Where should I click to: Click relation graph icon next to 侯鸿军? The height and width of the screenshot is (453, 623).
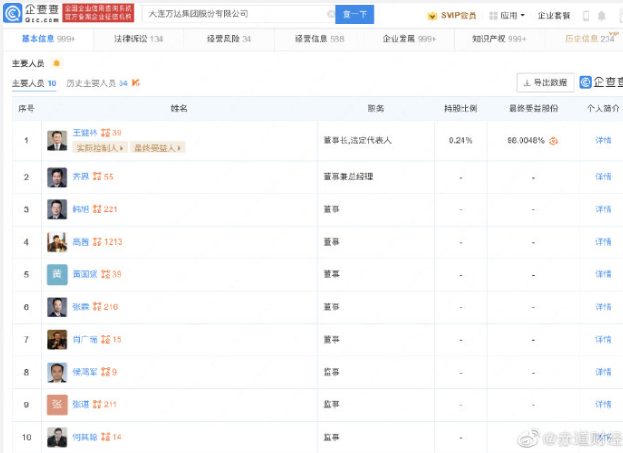pyautogui.click(x=105, y=372)
